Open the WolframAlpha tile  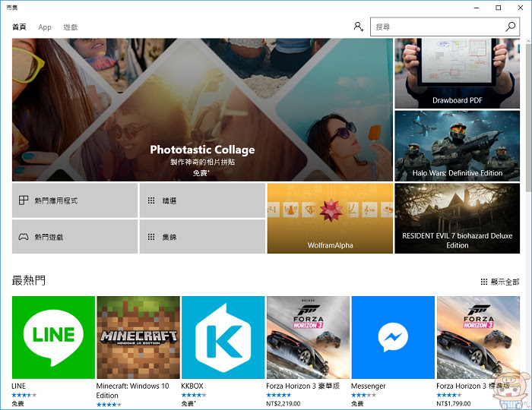330,218
